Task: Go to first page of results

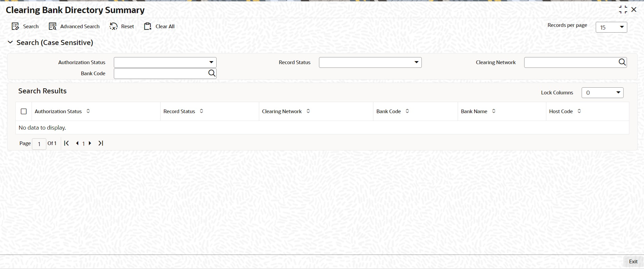Action: 66,143
